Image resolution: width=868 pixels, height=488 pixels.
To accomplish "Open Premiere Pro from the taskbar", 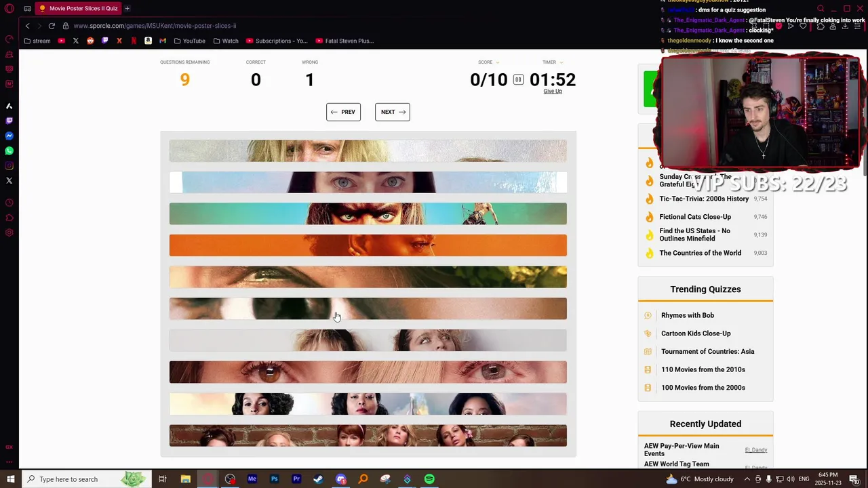I will click(x=296, y=479).
